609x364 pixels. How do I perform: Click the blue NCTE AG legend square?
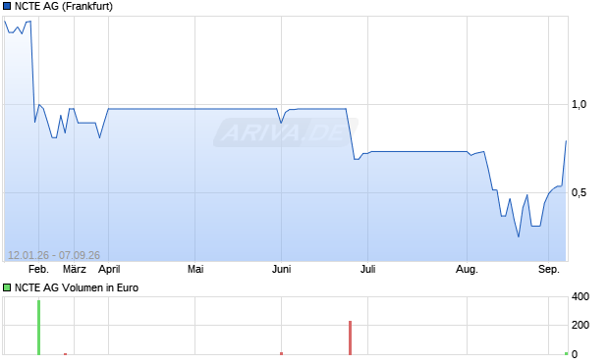(x=7, y=6)
